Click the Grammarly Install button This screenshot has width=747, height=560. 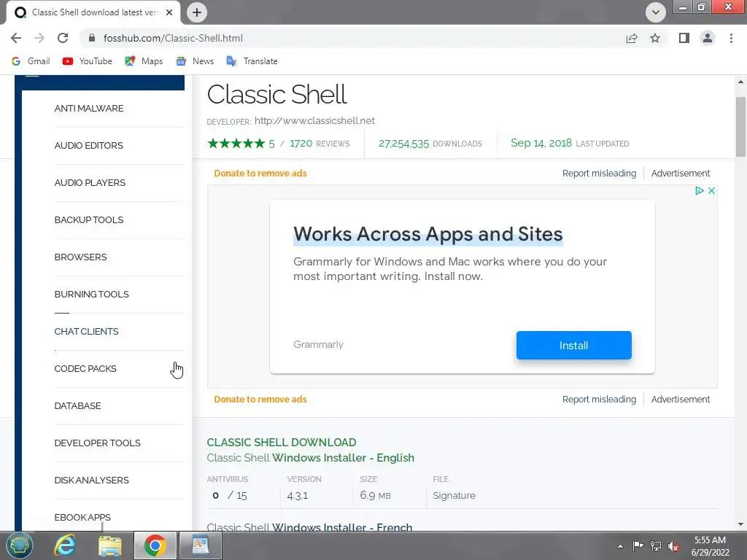(573, 345)
